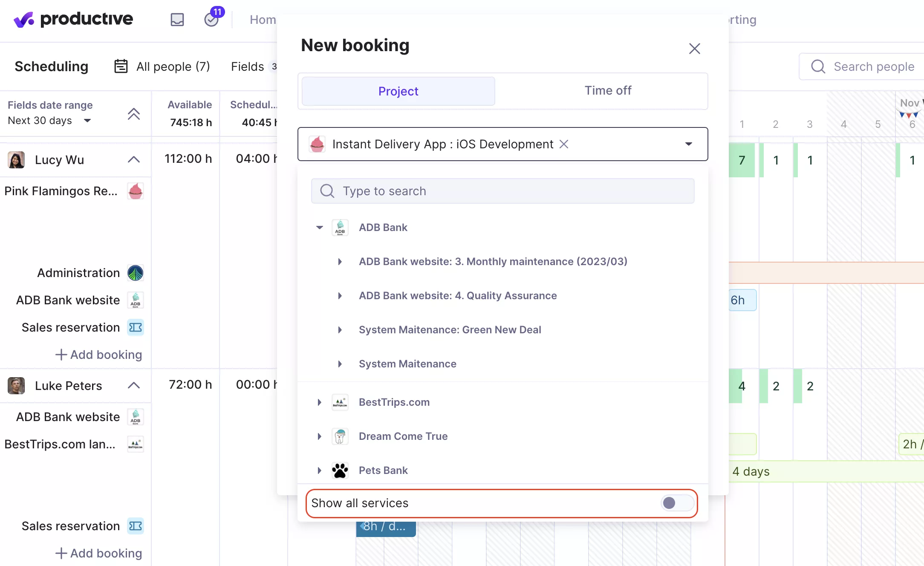
Task: Click the Pets Bank paw icon
Action: (x=340, y=471)
